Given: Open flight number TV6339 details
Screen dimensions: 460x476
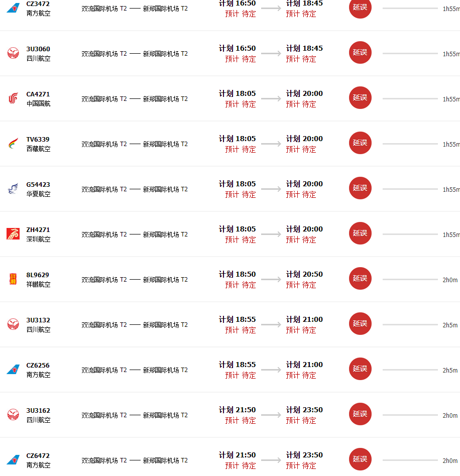Looking at the screenshot, I should pyautogui.click(x=38, y=140).
